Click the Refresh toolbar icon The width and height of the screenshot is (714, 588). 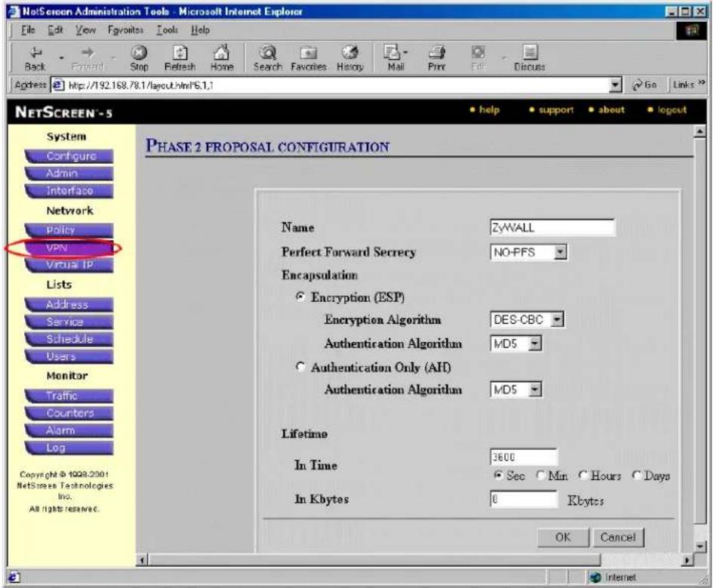(x=180, y=53)
